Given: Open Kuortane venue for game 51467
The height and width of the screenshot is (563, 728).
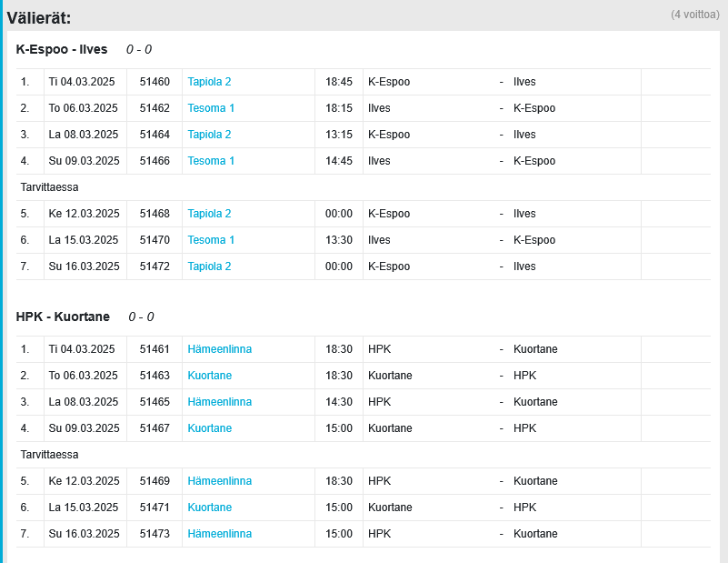Looking at the screenshot, I should [209, 428].
